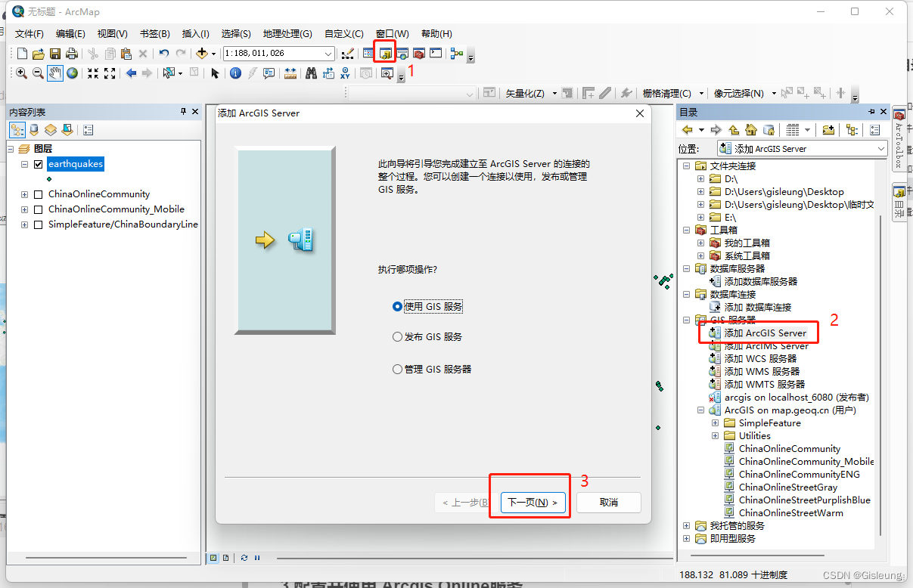This screenshot has width=913, height=588.
Task: Open a map document with the folder icon
Action: [38, 54]
